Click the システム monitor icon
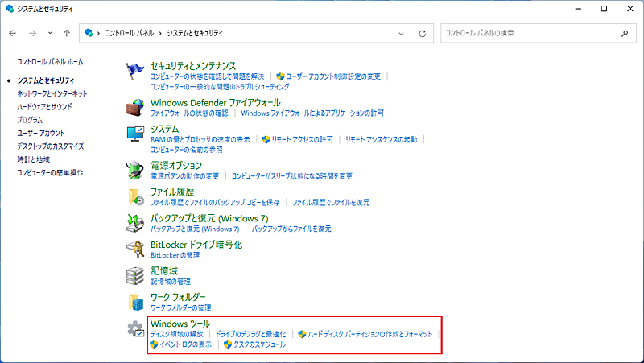 tap(134, 134)
